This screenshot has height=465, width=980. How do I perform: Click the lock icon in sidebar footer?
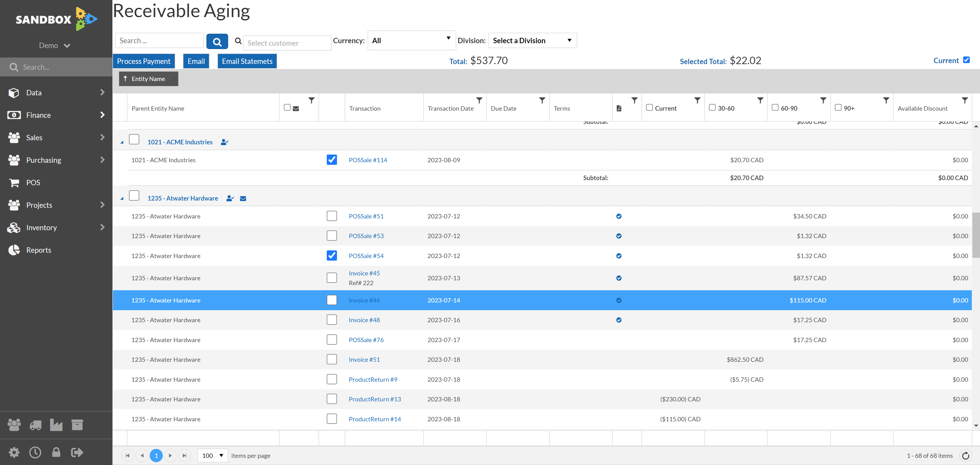pyautogui.click(x=56, y=452)
